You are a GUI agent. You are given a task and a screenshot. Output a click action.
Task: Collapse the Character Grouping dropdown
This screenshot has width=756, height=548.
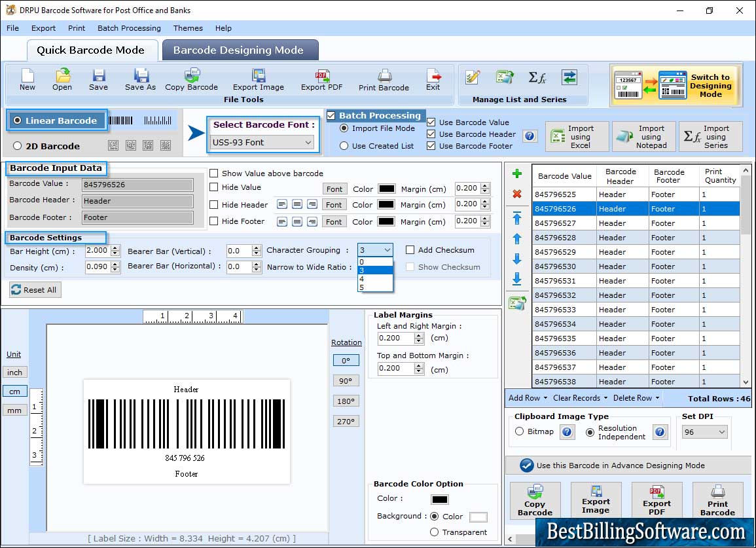(x=387, y=250)
